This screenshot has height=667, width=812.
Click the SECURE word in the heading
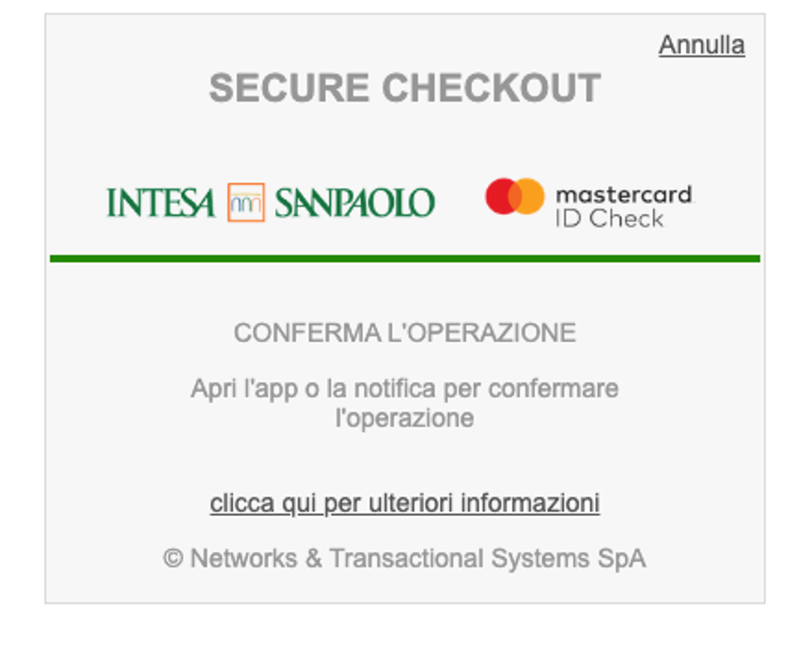coord(289,89)
